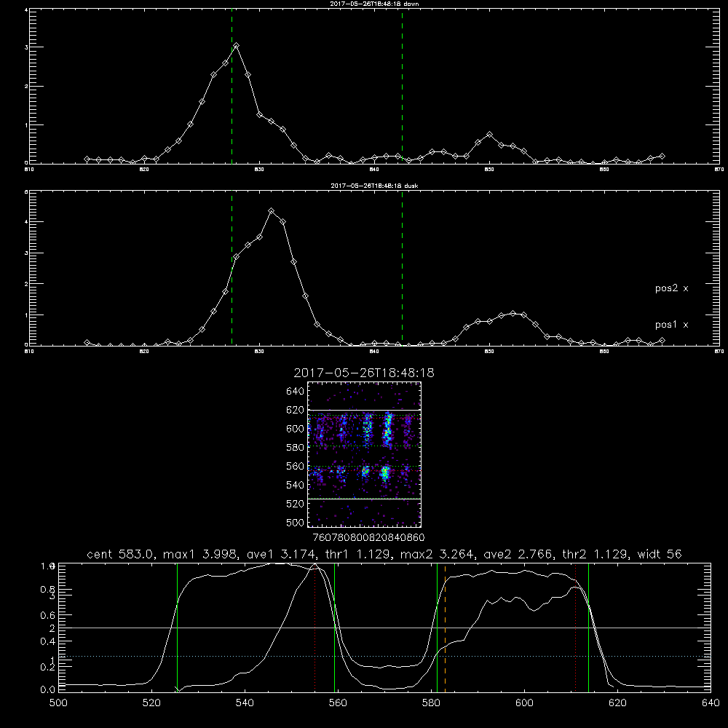Select the "widt 56" value
This screenshot has width=728, height=728.
tap(660, 554)
